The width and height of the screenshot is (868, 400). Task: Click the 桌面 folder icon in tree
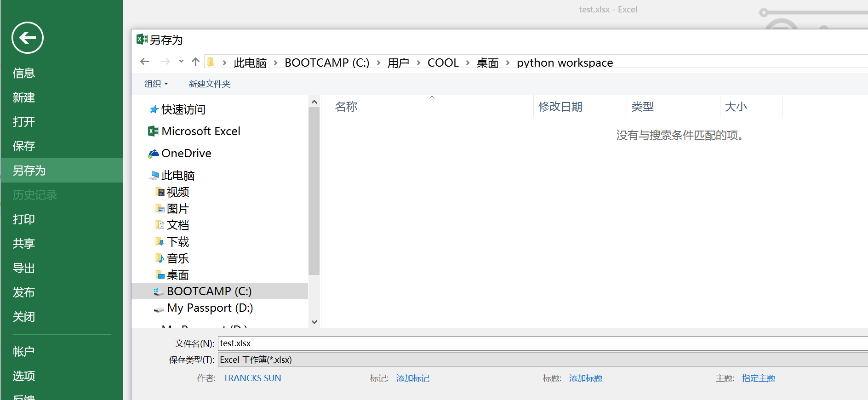pyautogui.click(x=160, y=275)
